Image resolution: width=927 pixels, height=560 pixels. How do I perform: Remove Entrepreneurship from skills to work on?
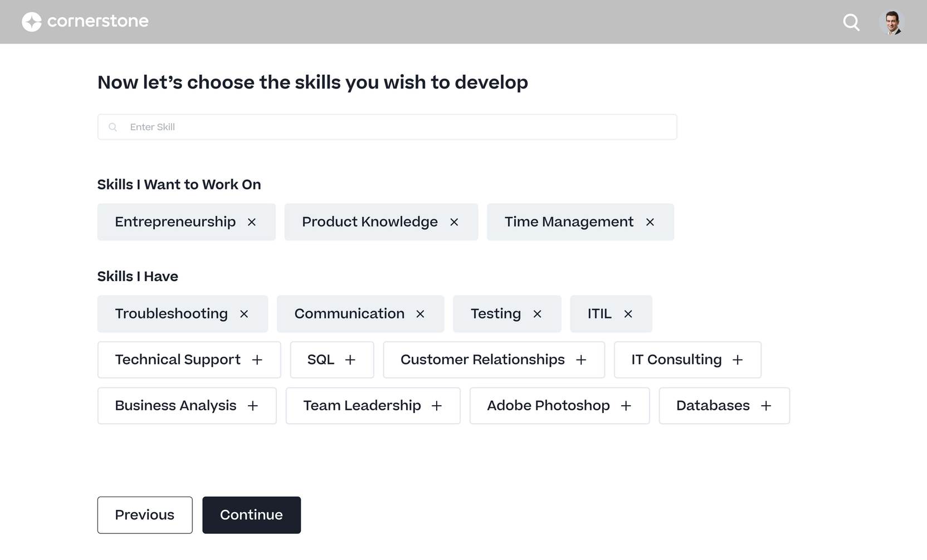coord(252,222)
